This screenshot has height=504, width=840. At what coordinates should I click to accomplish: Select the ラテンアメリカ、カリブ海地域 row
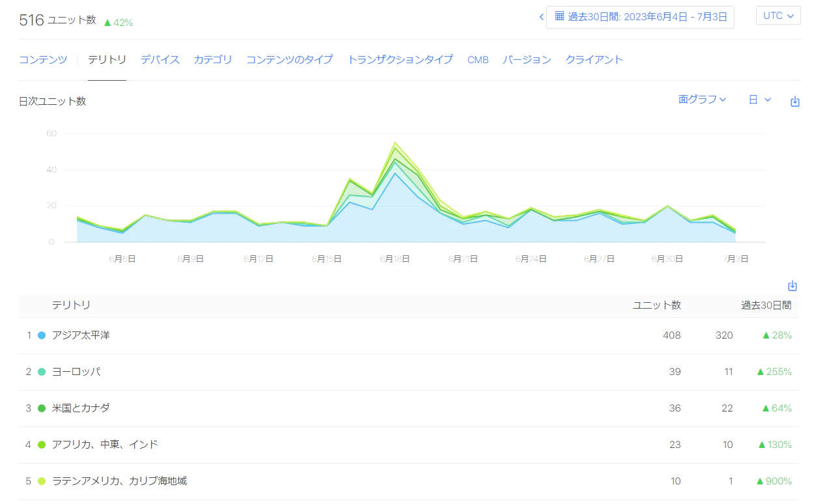point(408,481)
